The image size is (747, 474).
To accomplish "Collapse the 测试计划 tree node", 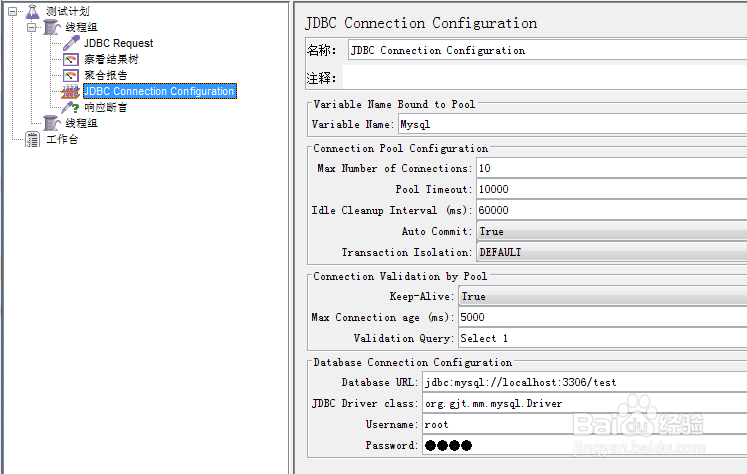I will (12, 11).
